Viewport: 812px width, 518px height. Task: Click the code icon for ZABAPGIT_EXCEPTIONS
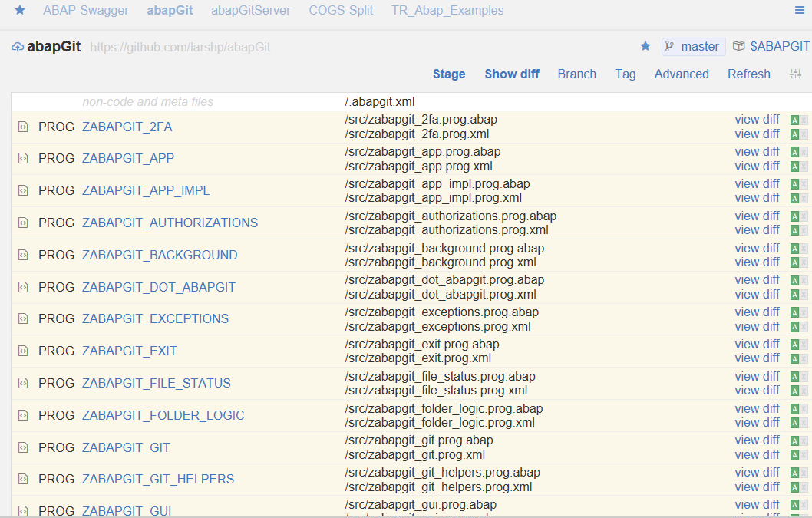click(x=23, y=319)
